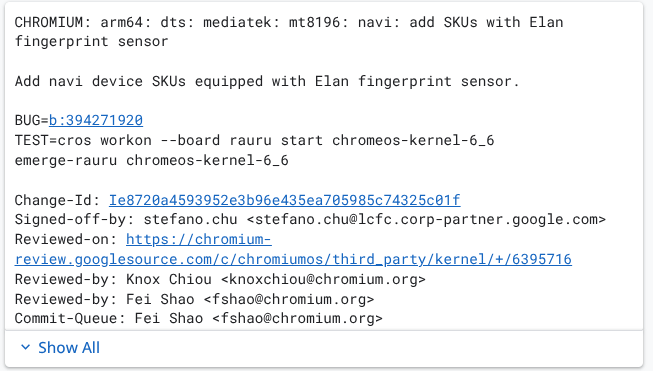Click the chevron icon beside Show All
Image resolution: width=653 pixels, height=371 pixels.
[25, 347]
